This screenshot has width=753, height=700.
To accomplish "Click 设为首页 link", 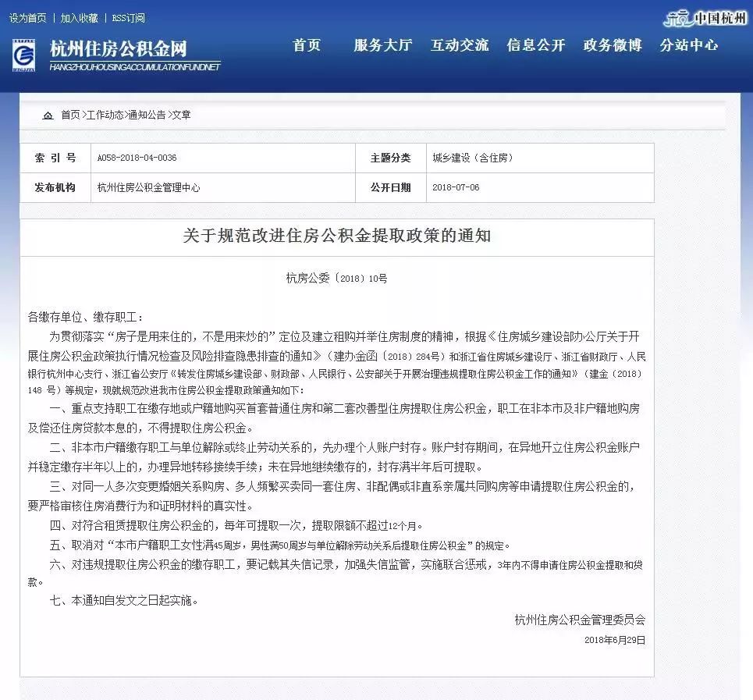I will click(x=28, y=18).
